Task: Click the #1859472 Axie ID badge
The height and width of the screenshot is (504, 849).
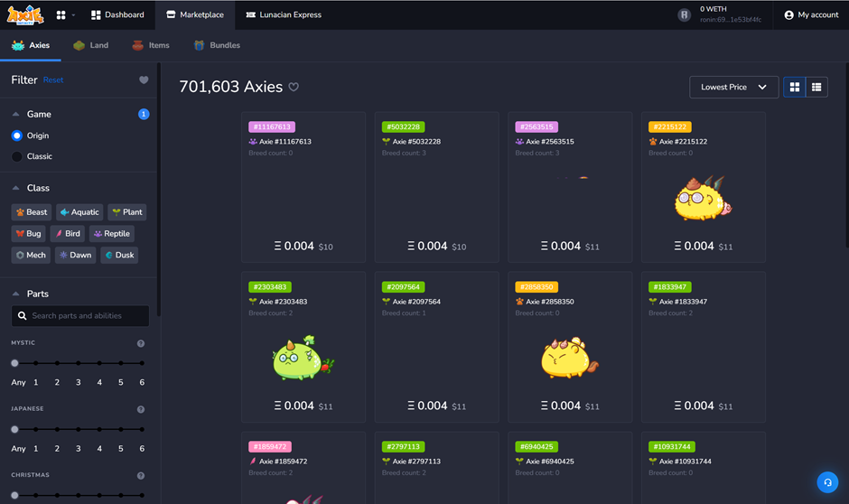Action: (x=270, y=446)
